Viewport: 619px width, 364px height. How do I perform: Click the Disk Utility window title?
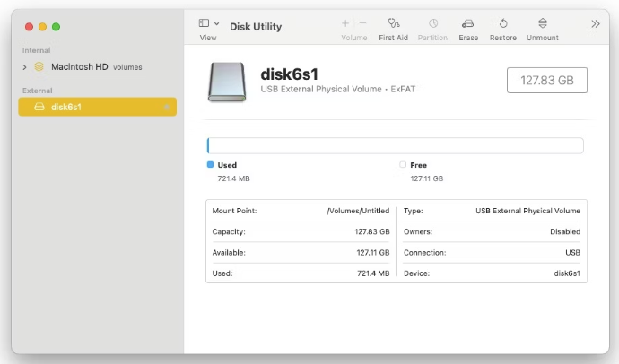[256, 27]
